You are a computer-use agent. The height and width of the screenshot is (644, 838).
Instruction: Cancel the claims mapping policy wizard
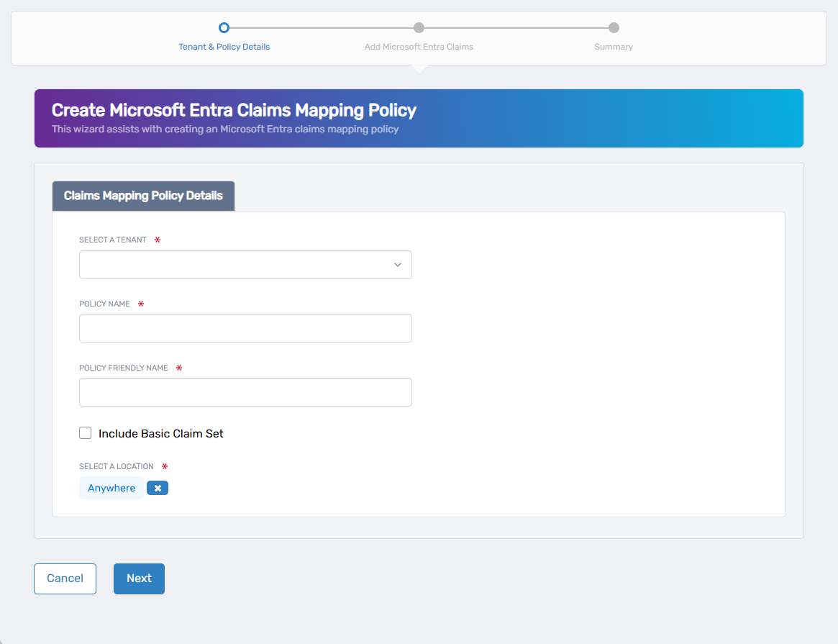tap(65, 579)
